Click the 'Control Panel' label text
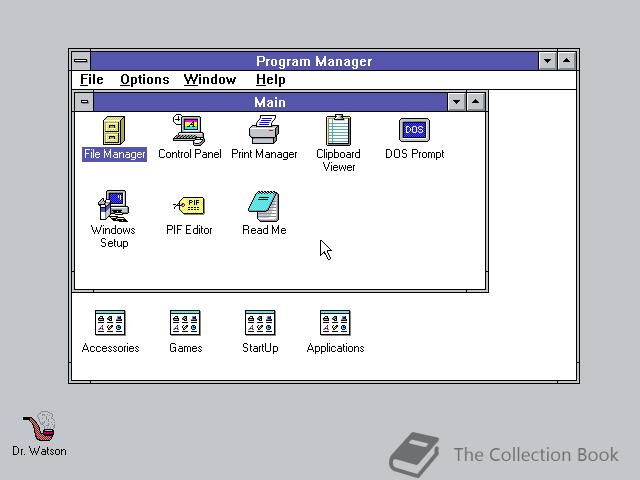 tap(190, 154)
